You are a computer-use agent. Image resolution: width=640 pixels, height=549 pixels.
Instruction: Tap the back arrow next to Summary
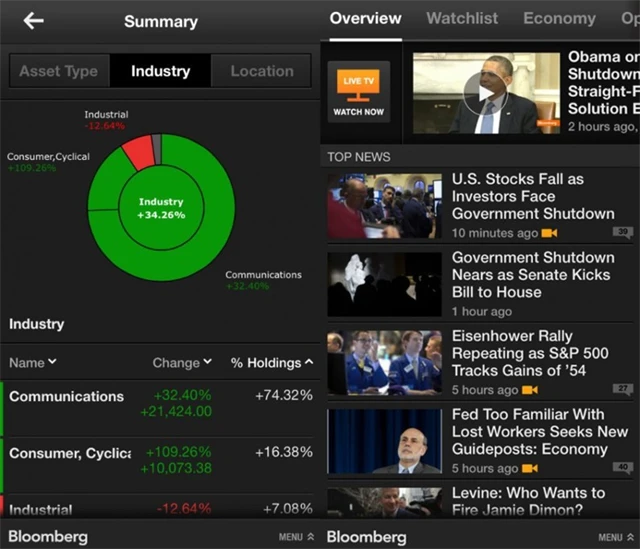click(x=34, y=21)
